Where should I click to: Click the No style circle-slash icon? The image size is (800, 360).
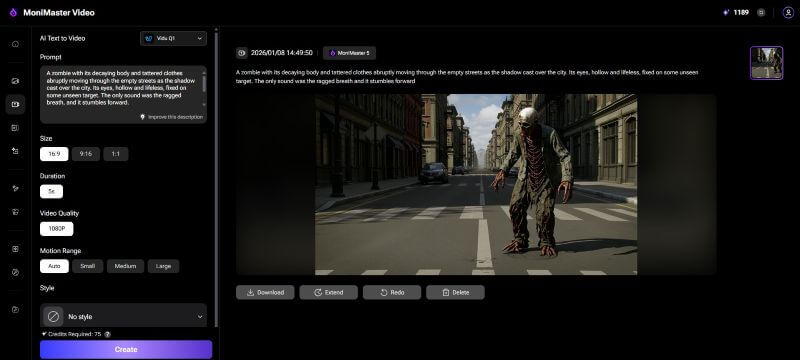coord(53,317)
